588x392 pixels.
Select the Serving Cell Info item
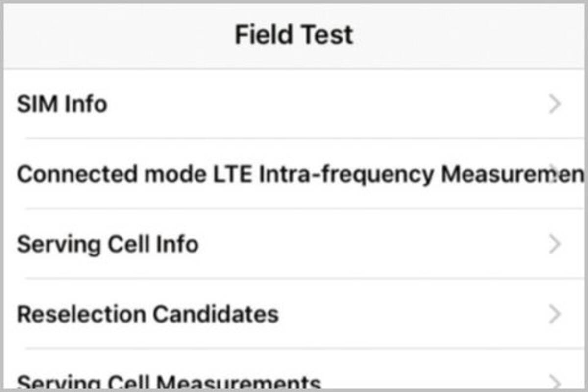(108, 244)
